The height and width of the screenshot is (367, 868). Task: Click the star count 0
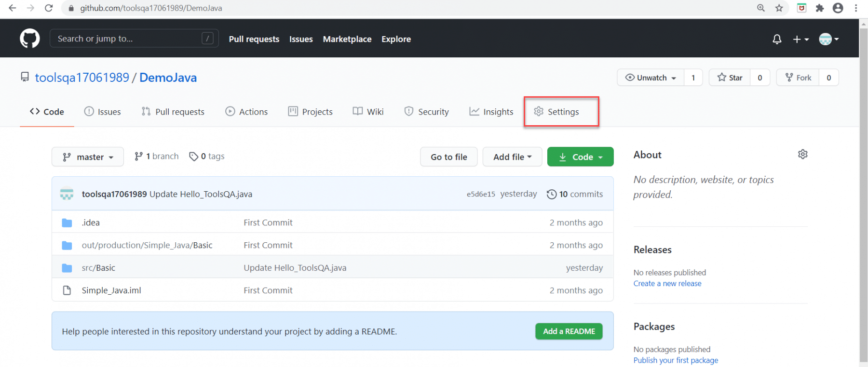coord(760,78)
